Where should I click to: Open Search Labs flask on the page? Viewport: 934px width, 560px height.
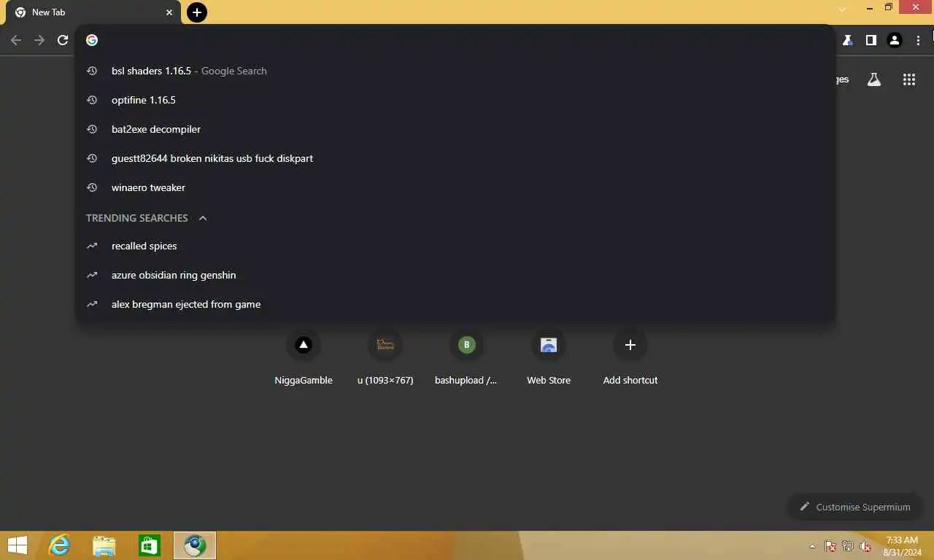874,80
